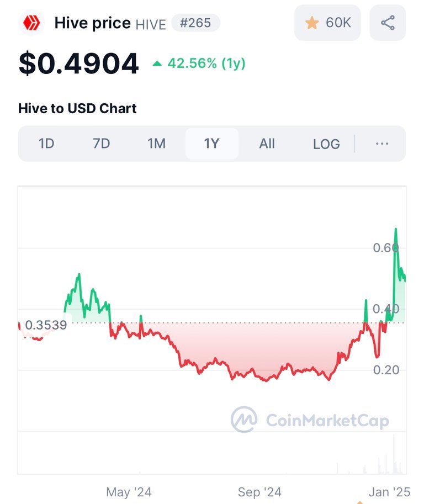Click the 42.56% (1y) change label
424x504 pixels.
pos(206,63)
